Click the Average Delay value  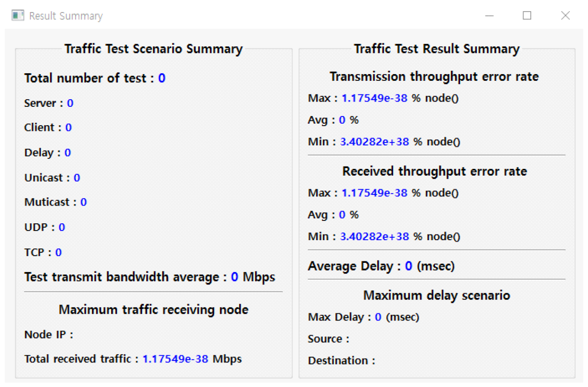(x=409, y=266)
